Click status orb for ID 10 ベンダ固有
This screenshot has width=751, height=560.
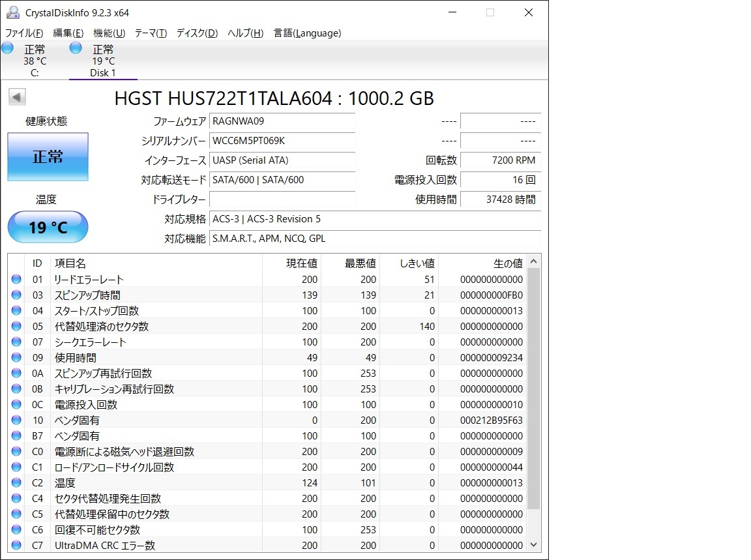[x=16, y=420]
